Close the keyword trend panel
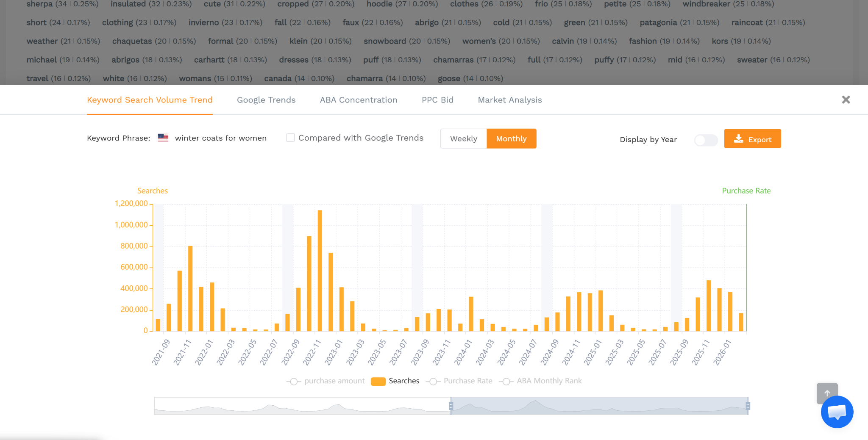868x440 pixels. pyautogui.click(x=846, y=100)
